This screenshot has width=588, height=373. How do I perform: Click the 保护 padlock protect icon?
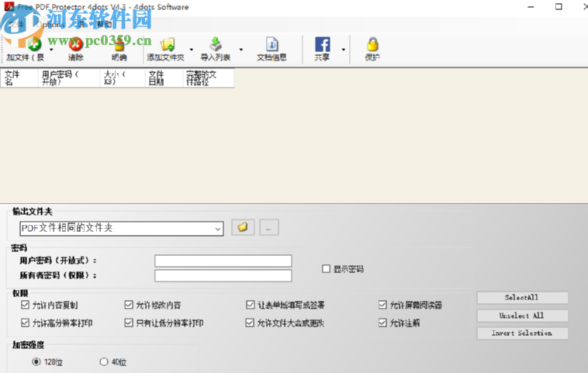372,44
